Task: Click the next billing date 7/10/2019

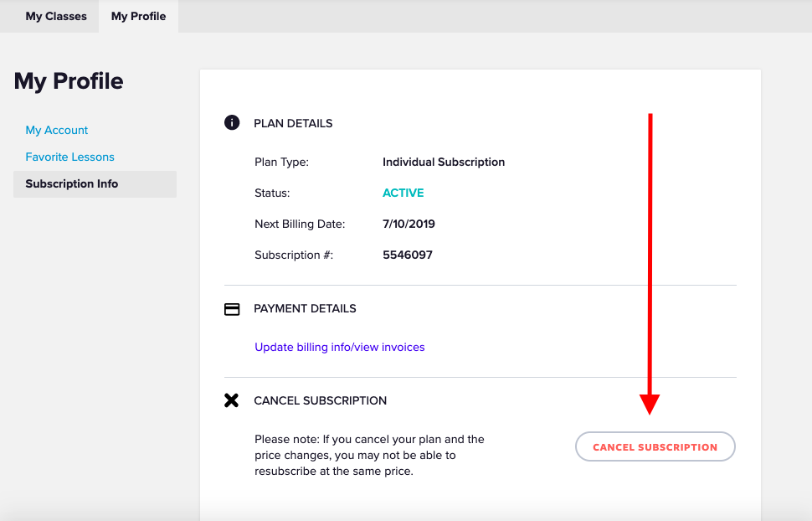Action: coord(409,224)
